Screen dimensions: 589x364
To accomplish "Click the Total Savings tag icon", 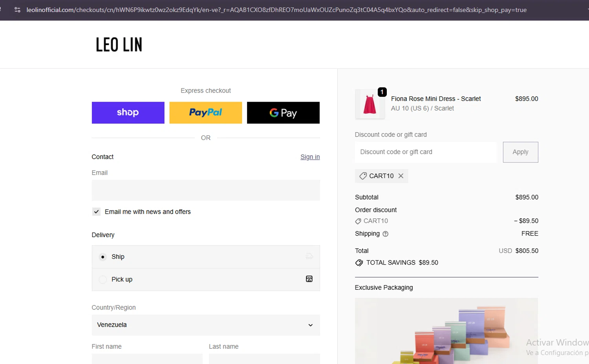I will click(359, 263).
